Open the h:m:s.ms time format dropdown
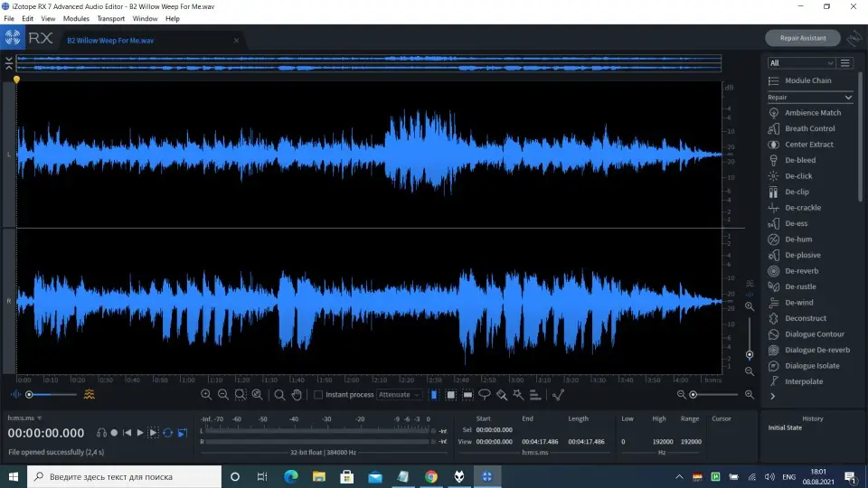The width and height of the screenshot is (868, 488). coord(25,418)
